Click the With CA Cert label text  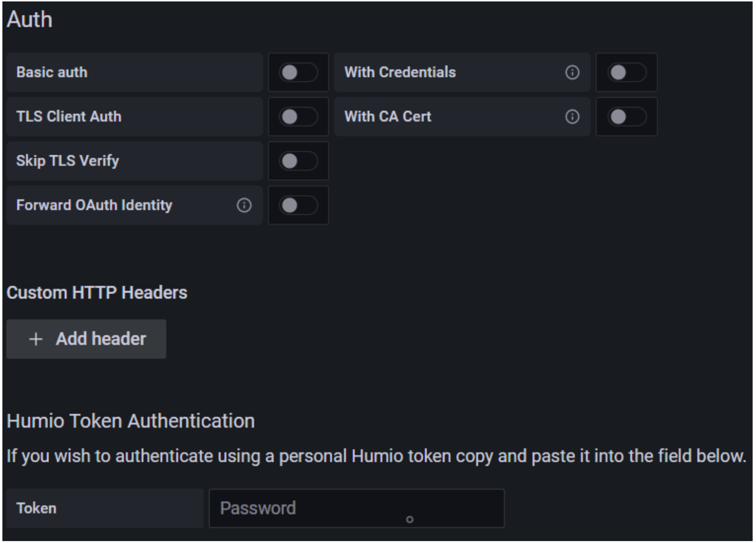pos(388,117)
